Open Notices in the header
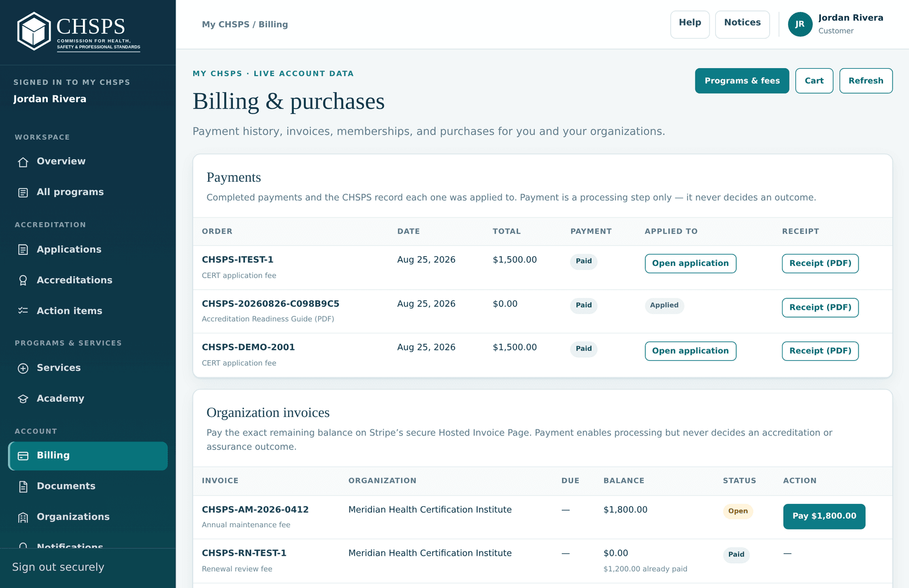The image size is (909, 588). 742,24
